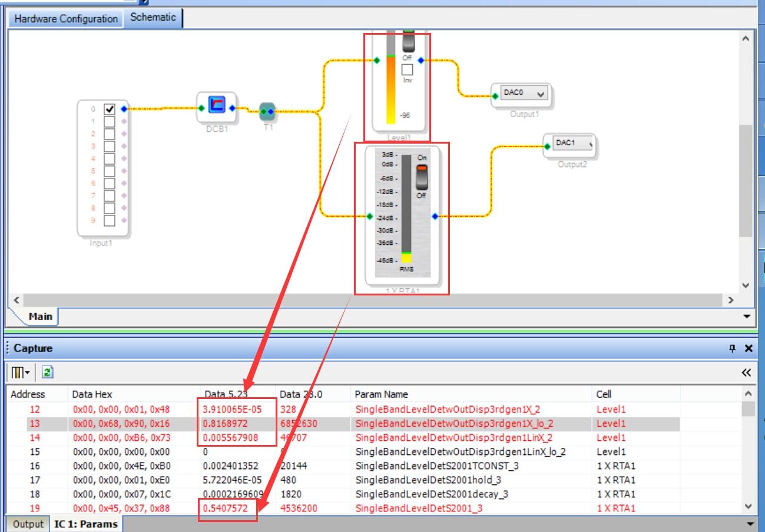Image resolution: width=765 pixels, height=532 pixels.
Task: Click the blue output pin of Input1 channel 0
Action: [124, 109]
